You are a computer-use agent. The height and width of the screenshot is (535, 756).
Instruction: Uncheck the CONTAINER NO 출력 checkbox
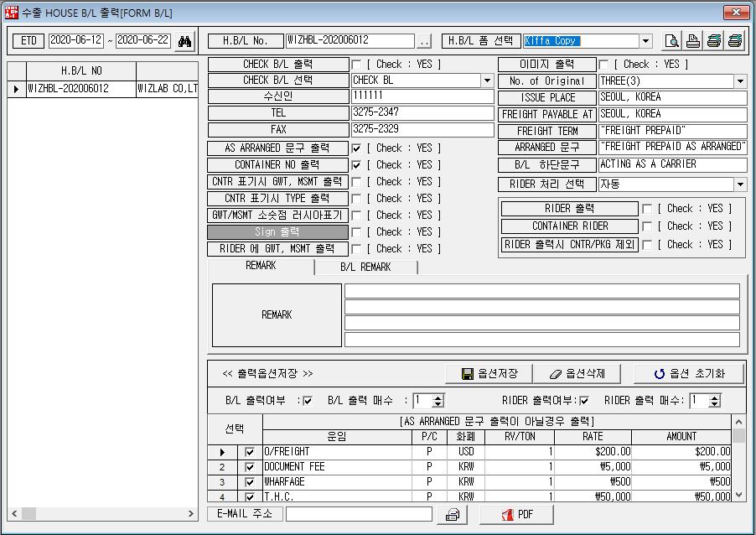(x=356, y=165)
